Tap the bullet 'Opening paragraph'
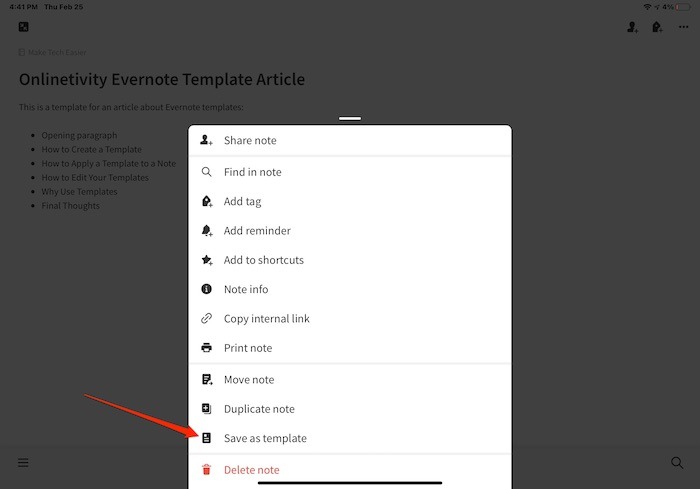700x489 pixels. pos(79,135)
